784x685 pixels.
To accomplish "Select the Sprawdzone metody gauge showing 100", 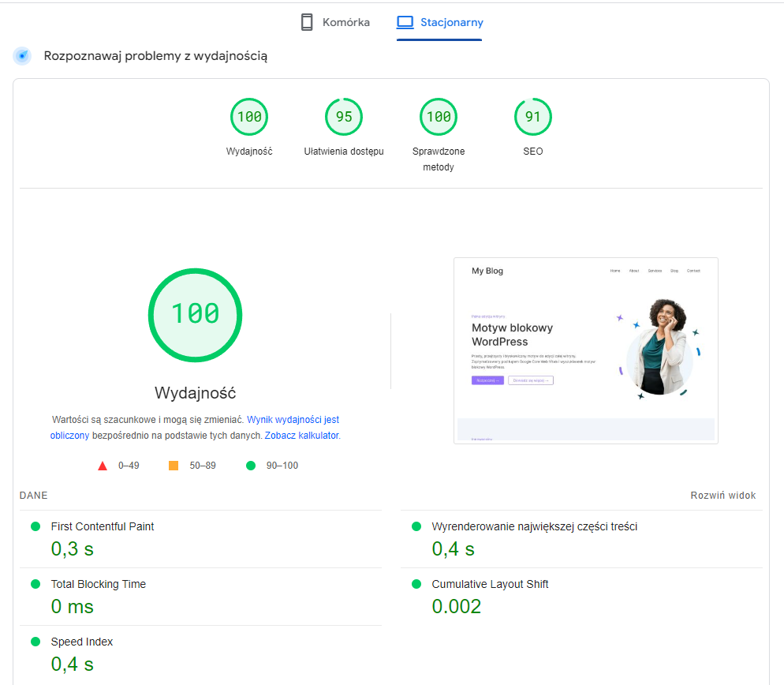I will pyautogui.click(x=438, y=116).
